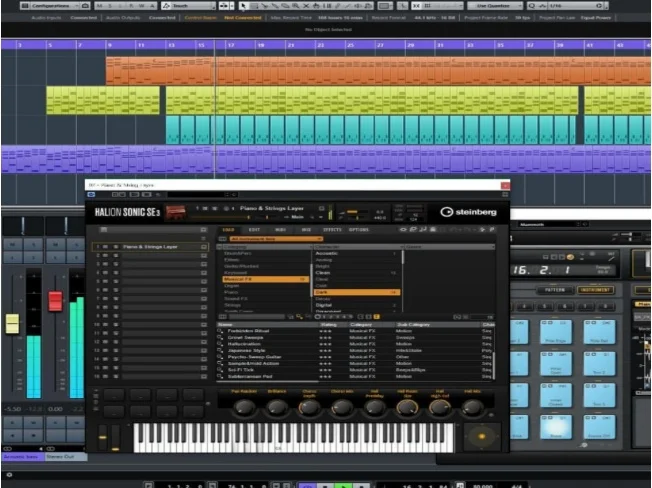This screenshot has height=488, width=652.
Task: Toggle the M mute-all button in toolbar
Action: (100, 6)
